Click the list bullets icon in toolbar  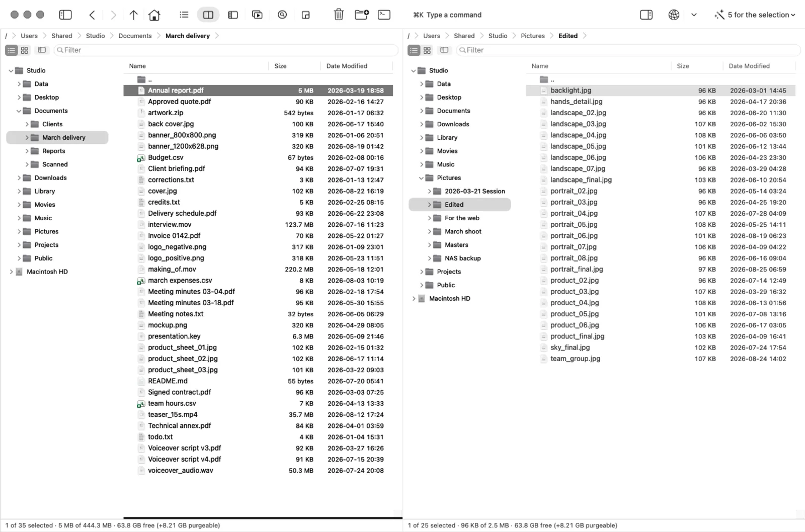point(184,15)
